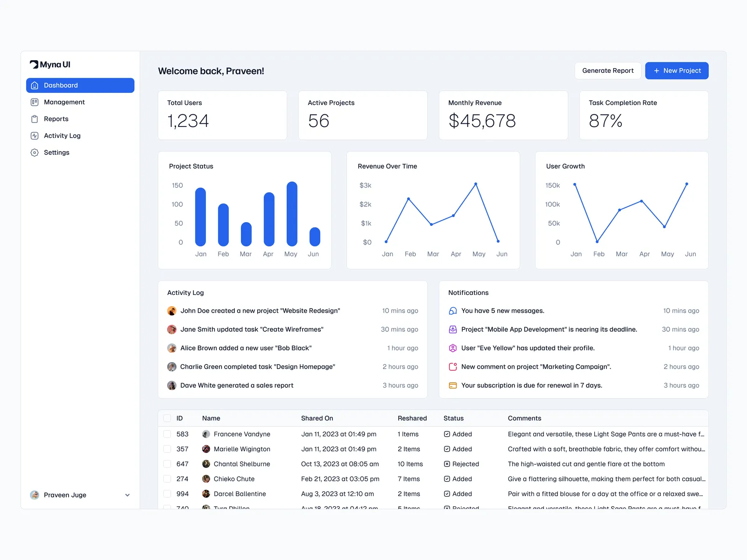Click the user profile updated notification icon
Image resolution: width=747 pixels, height=560 pixels.
click(452, 348)
